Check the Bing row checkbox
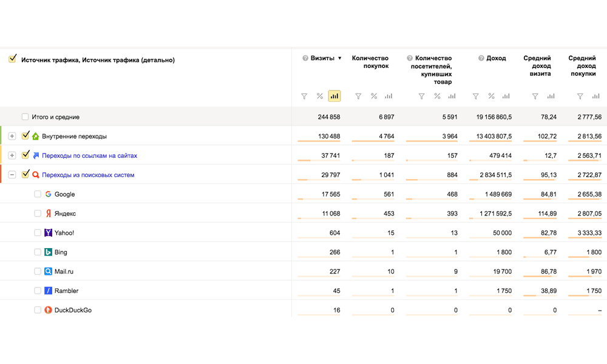Screen dimensions: 607x364 (38, 252)
